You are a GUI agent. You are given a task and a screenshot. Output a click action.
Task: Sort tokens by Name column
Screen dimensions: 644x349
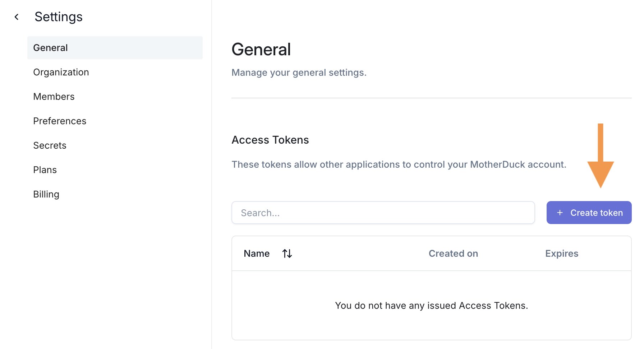click(257, 253)
